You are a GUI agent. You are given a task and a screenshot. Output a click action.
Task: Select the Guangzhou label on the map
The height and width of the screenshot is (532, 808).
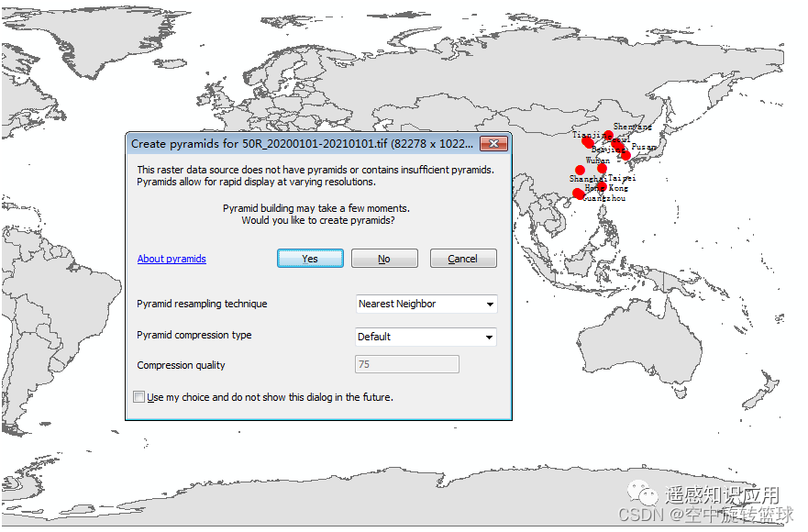[605, 198]
